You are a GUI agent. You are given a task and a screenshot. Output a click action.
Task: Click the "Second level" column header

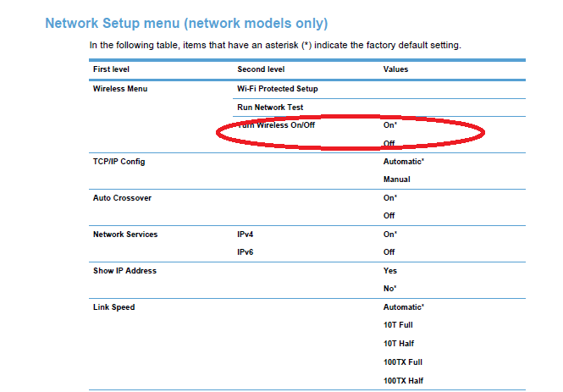261,69
